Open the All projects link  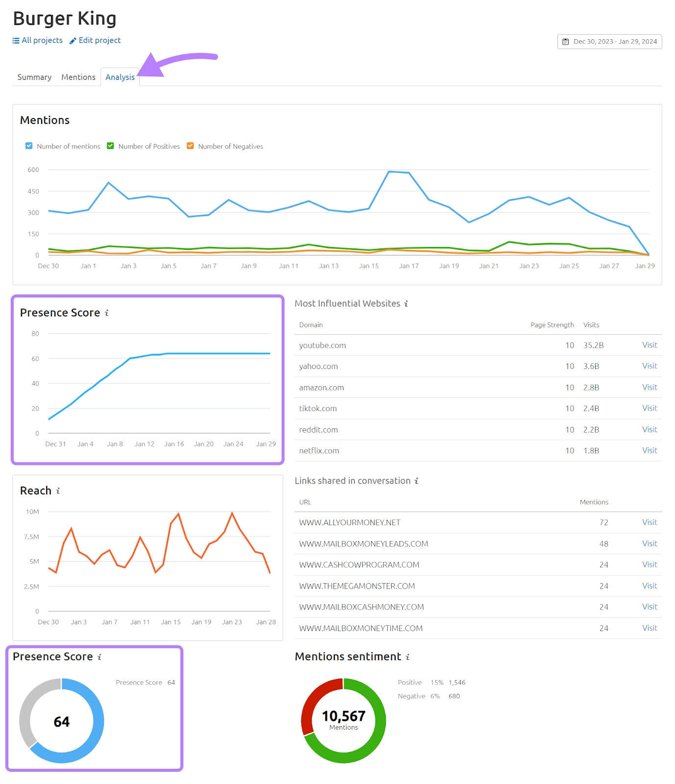[42, 41]
